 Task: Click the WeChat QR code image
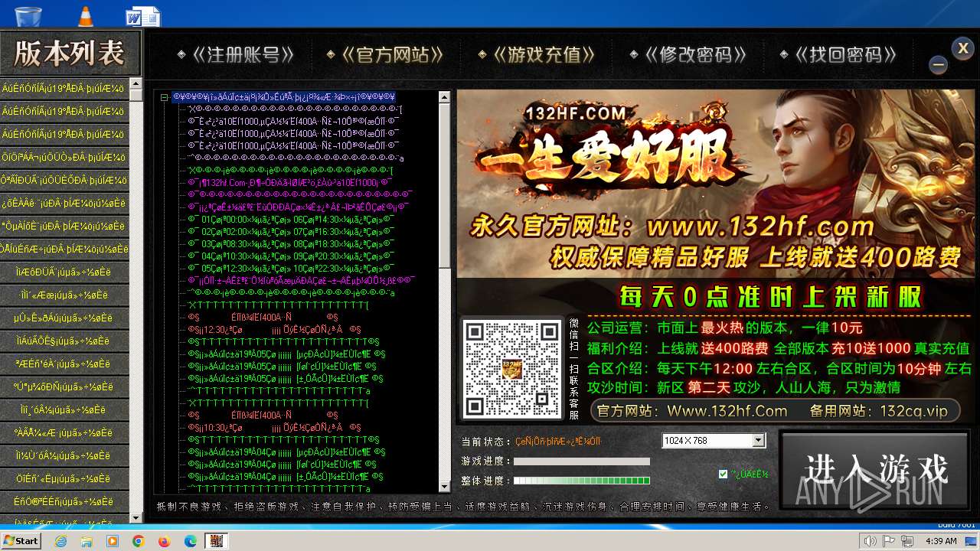[512, 368]
